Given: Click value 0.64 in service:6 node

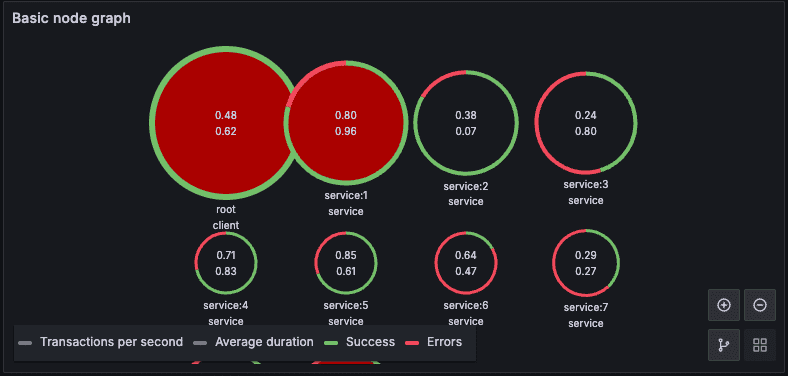Looking at the screenshot, I should [x=466, y=255].
